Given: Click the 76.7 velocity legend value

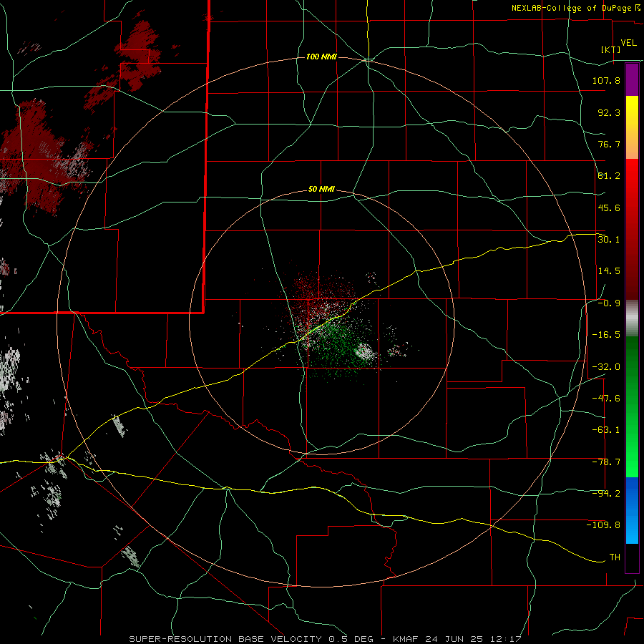Looking at the screenshot, I should (x=609, y=144).
